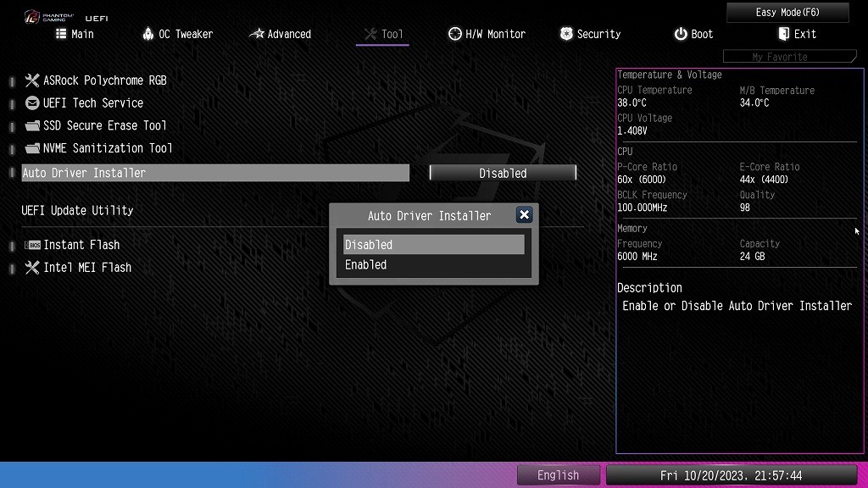Click the date and time display

[x=732, y=475]
